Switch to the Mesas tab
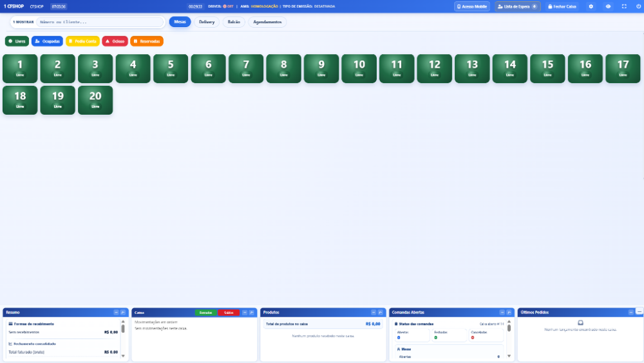The width and height of the screenshot is (644, 363). (x=180, y=22)
